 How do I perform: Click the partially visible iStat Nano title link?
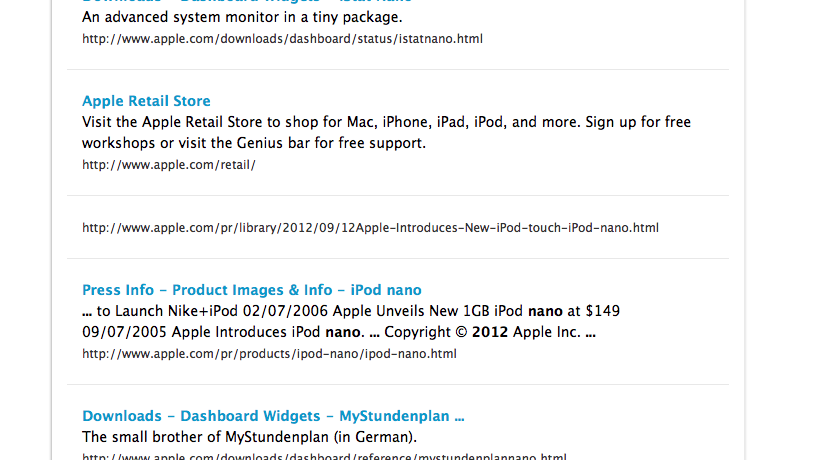click(247, 2)
